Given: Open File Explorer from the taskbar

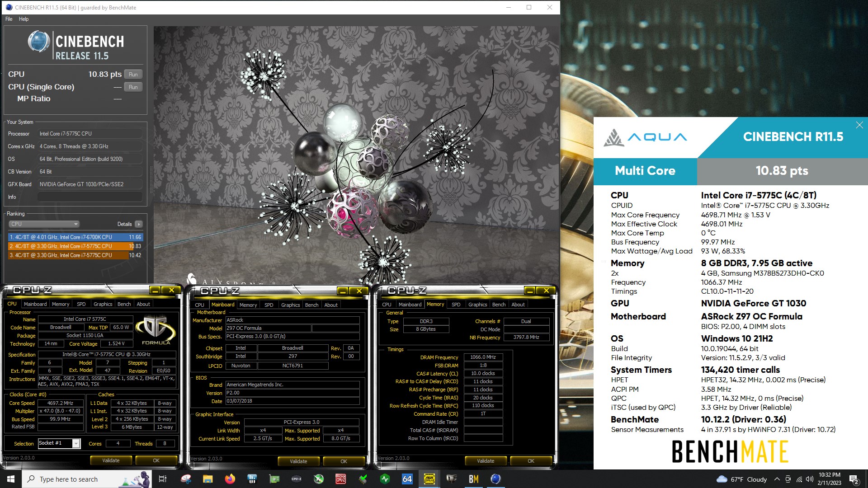Looking at the screenshot, I should point(208,479).
